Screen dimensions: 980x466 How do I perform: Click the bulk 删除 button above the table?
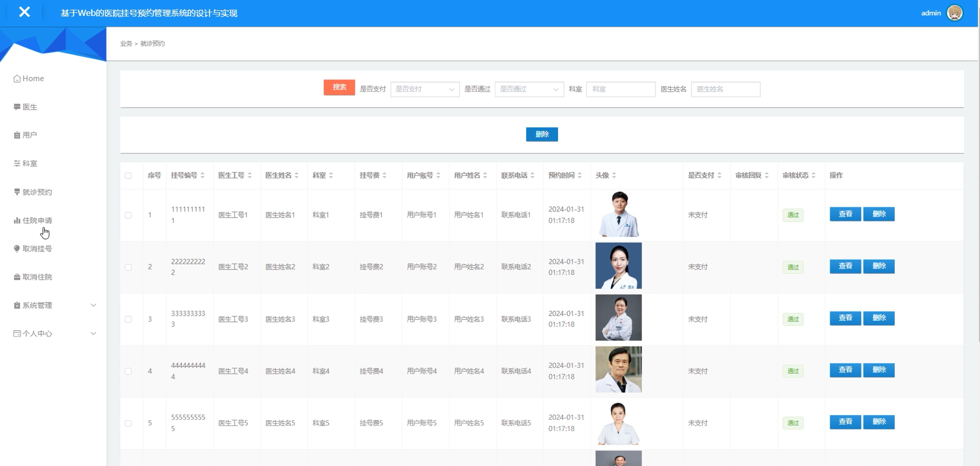pos(542,134)
